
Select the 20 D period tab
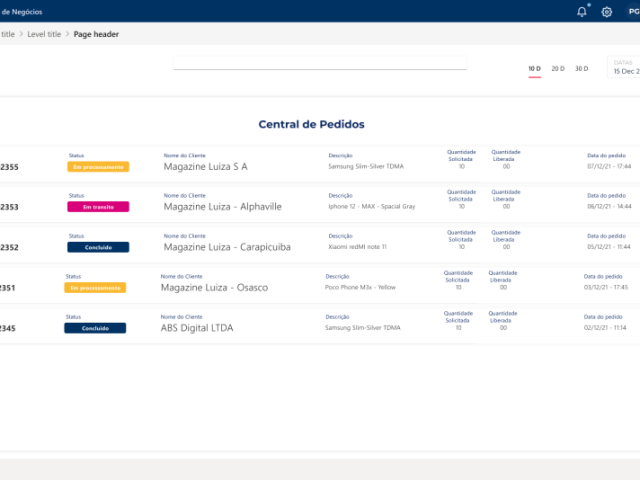(558, 69)
